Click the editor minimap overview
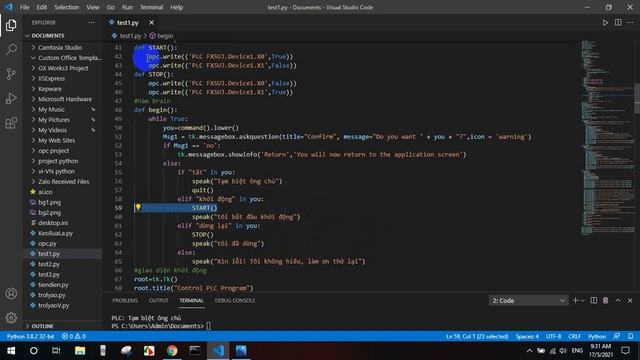The width and height of the screenshot is (640, 360). (607, 138)
